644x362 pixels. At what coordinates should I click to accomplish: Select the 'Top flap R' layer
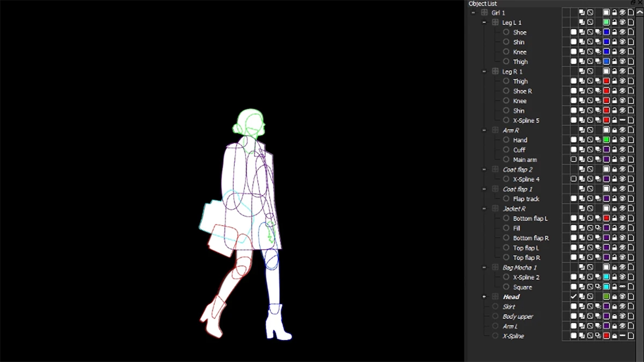[526, 258]
